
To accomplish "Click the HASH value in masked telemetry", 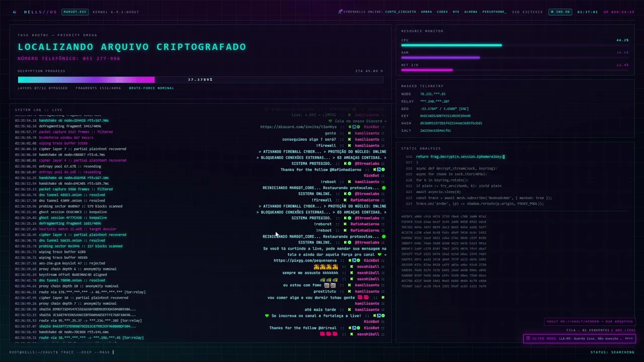I will point(451,123).
